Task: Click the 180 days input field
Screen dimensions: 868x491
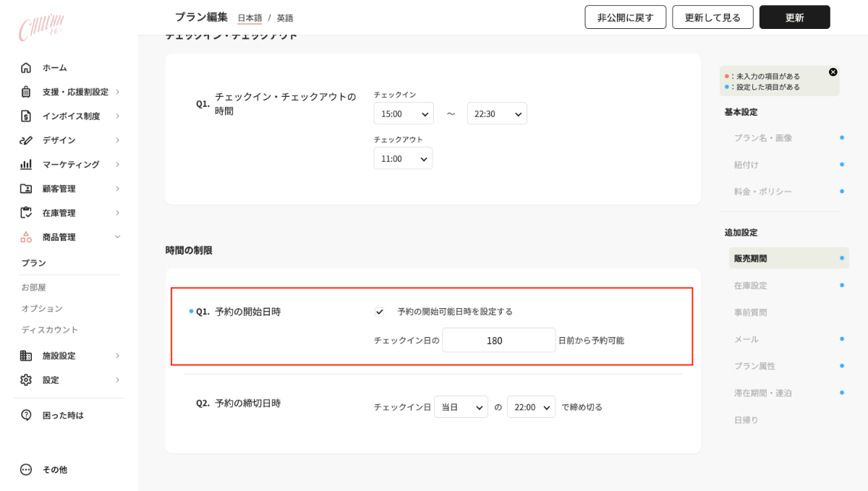Action: click(498, 339)
